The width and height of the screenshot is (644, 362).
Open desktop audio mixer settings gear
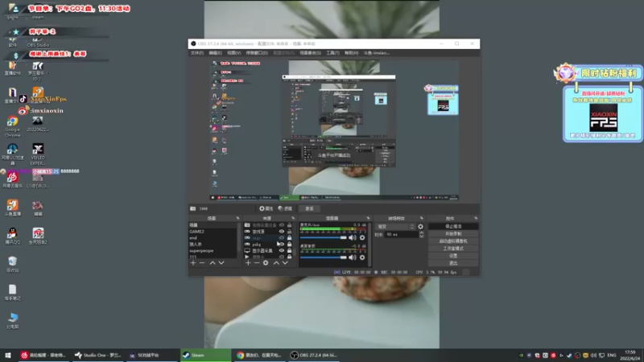coord(362,257)
